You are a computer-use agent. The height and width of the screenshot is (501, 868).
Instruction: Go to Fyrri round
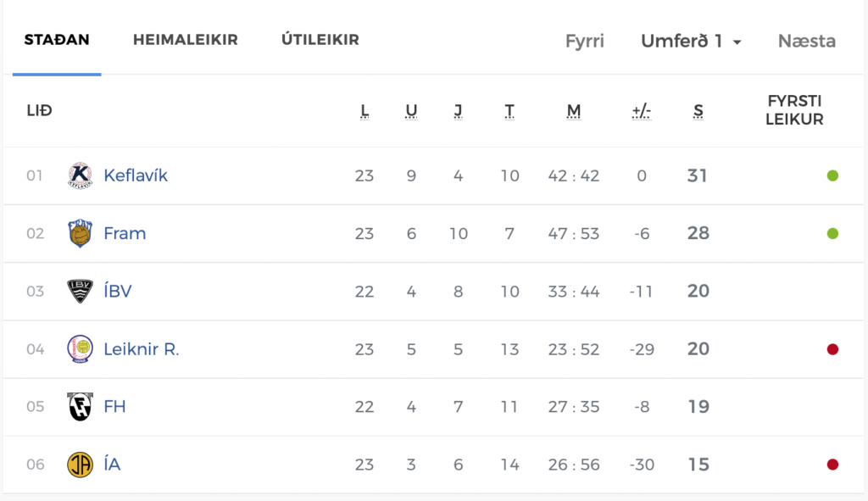click(x=585, y=42)
